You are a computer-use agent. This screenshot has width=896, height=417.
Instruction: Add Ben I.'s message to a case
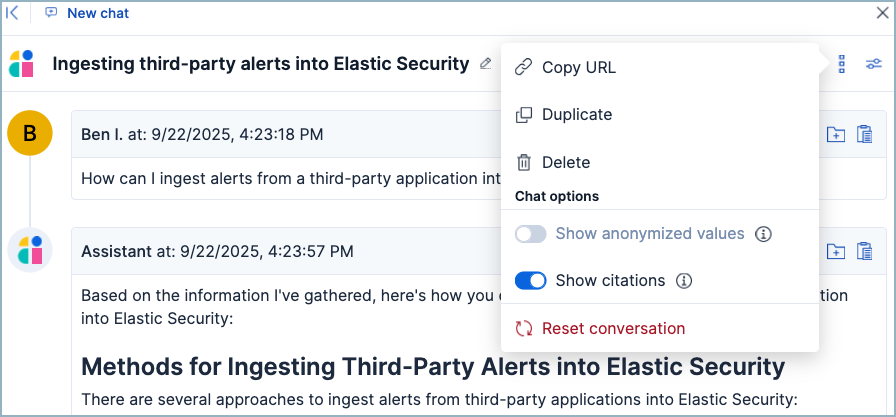(x=836, y=135)
